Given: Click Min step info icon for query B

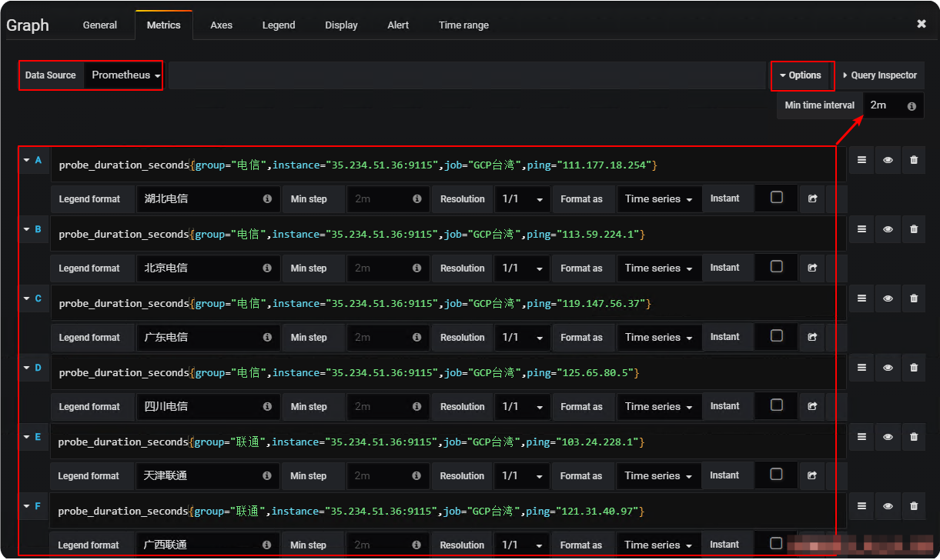Looking at the screenshot, I should click(416, 268).
